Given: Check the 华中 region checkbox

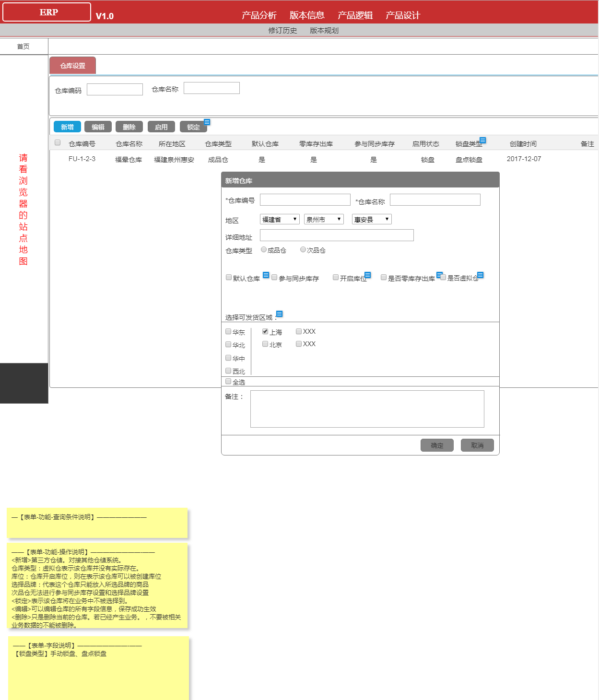Looking at the screenshot, I should [x=228, y=358].
